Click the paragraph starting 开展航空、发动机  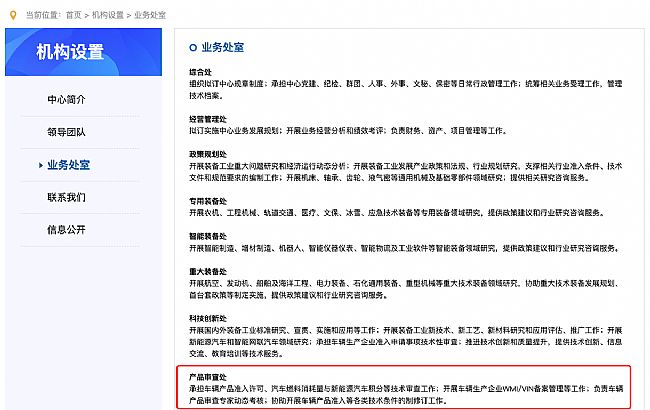(x=405, y=289)
